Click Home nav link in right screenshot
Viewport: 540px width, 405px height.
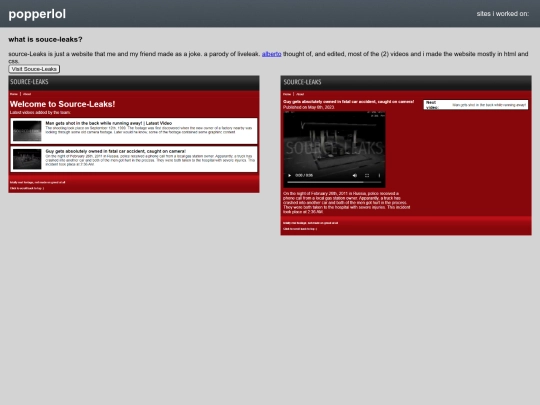pos(287,94)
